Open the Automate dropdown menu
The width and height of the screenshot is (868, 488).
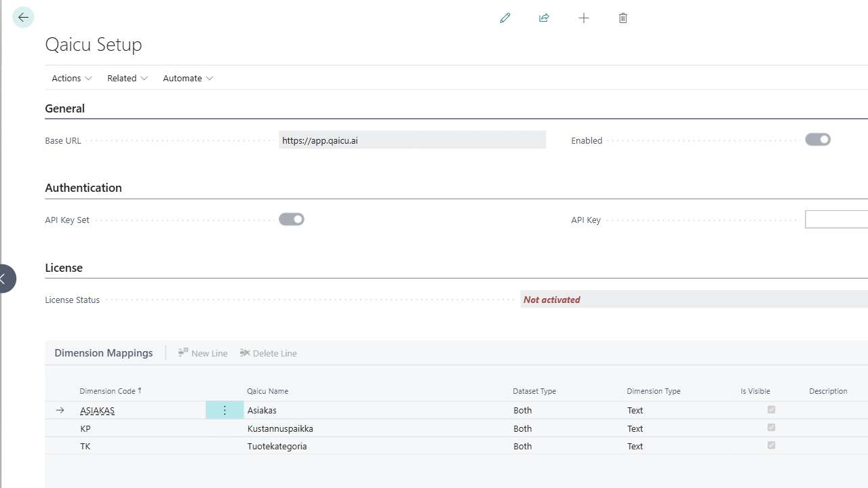click(x=188, y=78)
